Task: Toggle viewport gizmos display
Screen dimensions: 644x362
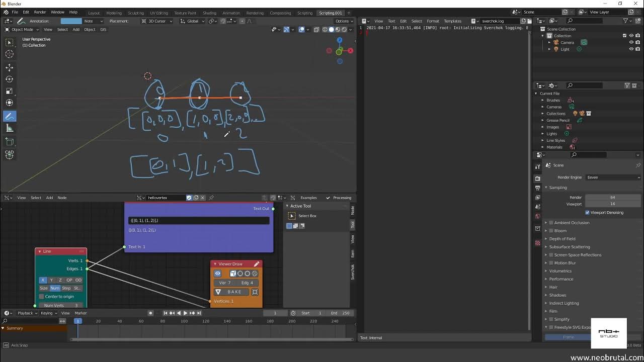Action: click(x=286, y=30)
